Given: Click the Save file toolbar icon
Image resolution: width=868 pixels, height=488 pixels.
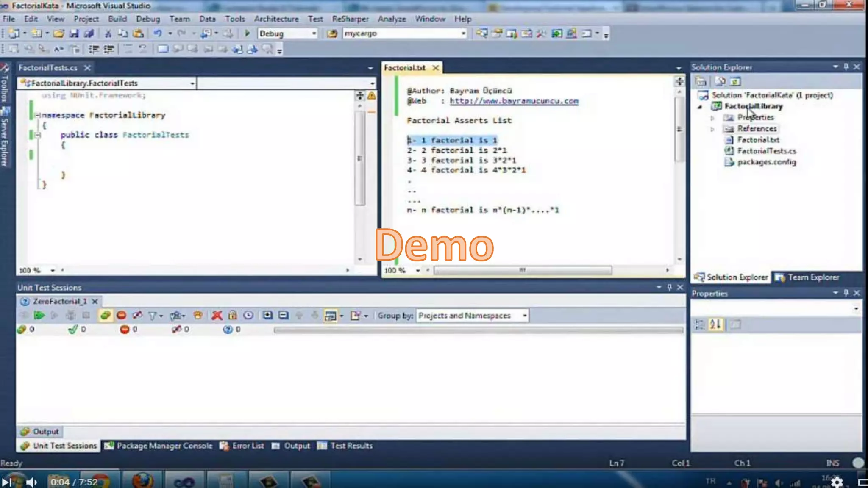Looking at the screenshot, I should [74, 33].
